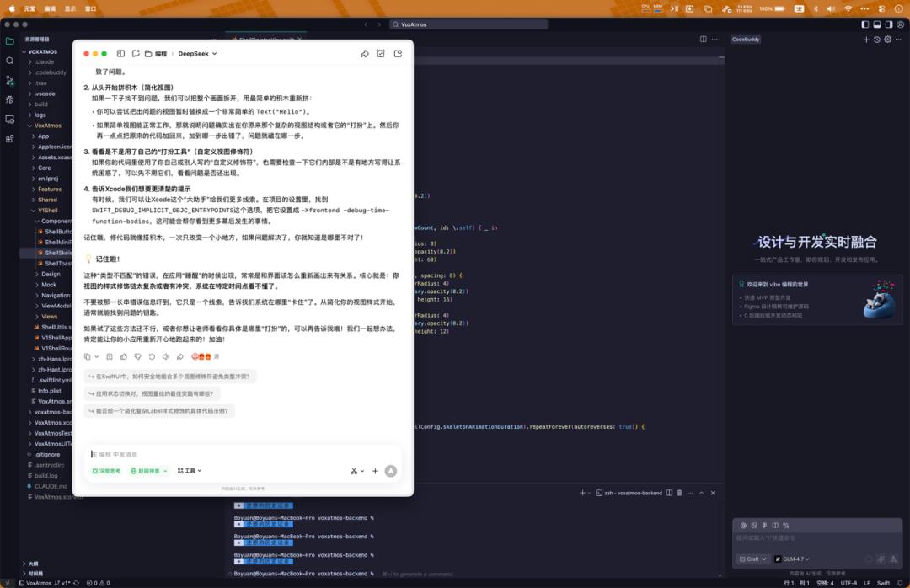Open the 工具 tools dropdown in chat input

(x=190, y=471)
